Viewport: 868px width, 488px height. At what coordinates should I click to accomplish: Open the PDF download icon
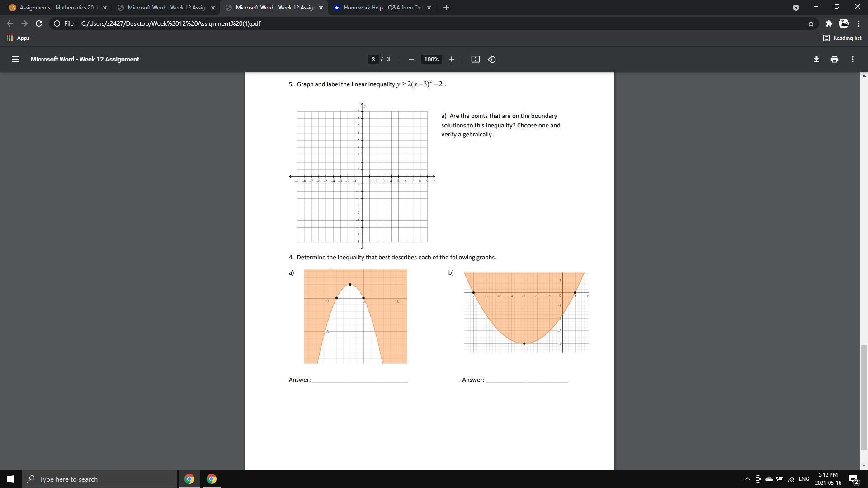tap(816, 59)
